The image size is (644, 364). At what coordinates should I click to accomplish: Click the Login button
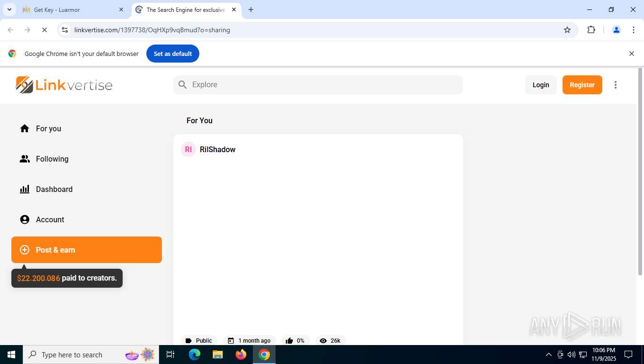point(541,85)
